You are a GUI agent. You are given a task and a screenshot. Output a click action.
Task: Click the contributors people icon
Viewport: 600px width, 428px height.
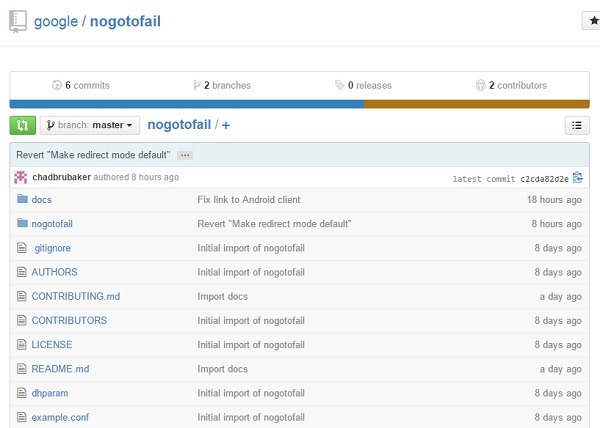coord(480,85)
